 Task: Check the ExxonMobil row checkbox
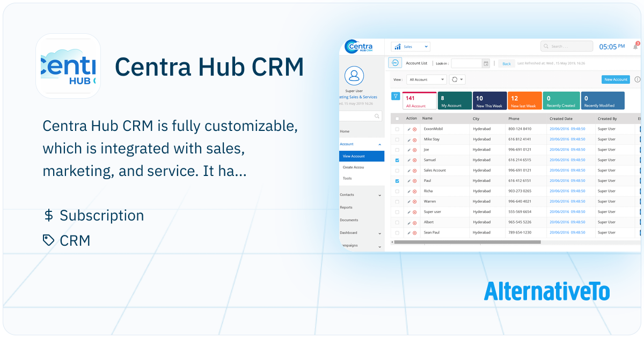click(x=397, y=129)
